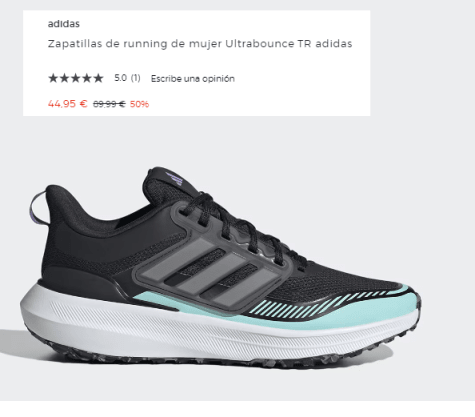Open the adidas brand link
This screenshot has height=417, width=475.
point(64,24)
